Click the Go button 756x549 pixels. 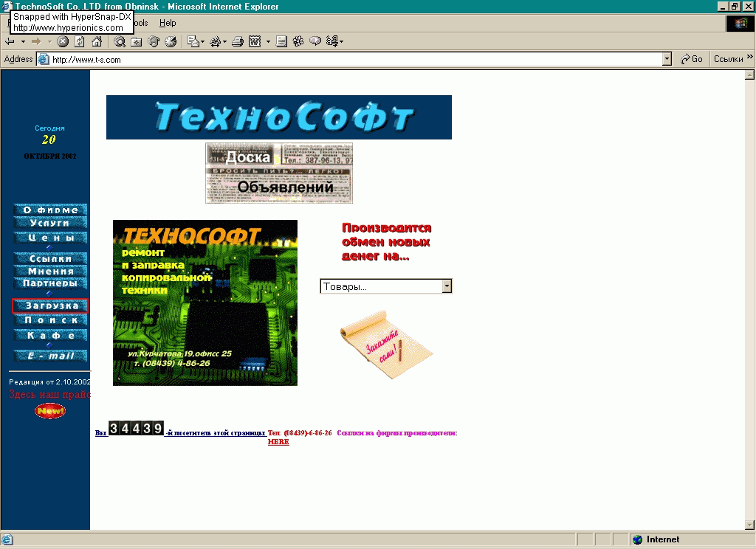(691, 59)
